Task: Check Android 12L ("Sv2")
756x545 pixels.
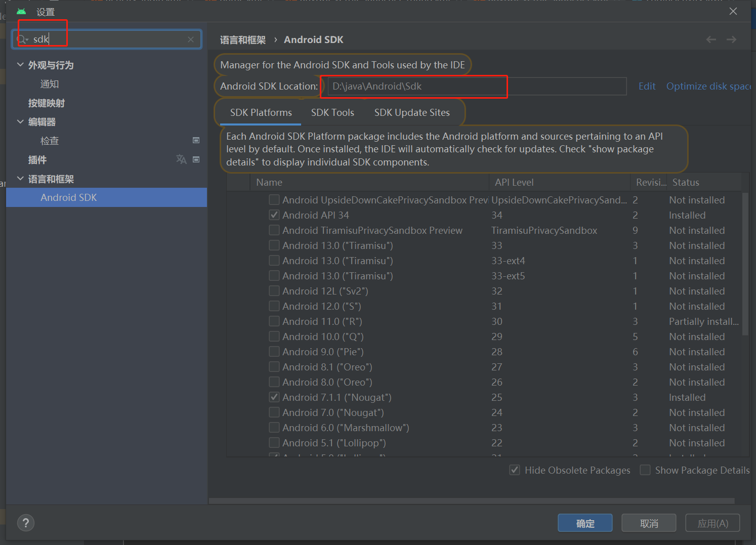Action: pos(274,291)
